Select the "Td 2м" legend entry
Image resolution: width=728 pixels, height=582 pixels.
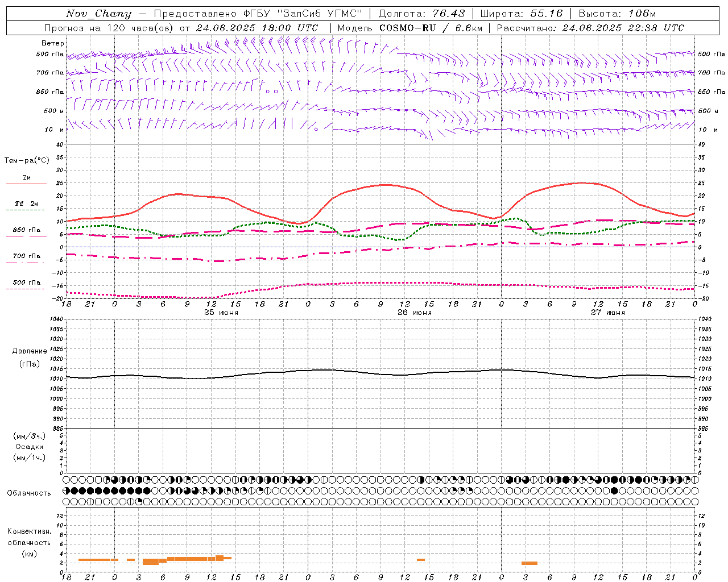(27, 203)
